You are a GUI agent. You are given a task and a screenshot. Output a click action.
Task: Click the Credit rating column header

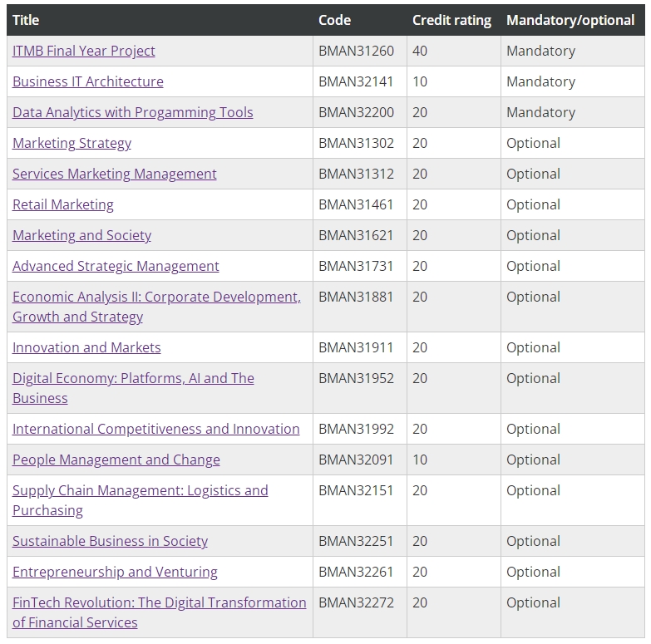(x=451, y=20)
